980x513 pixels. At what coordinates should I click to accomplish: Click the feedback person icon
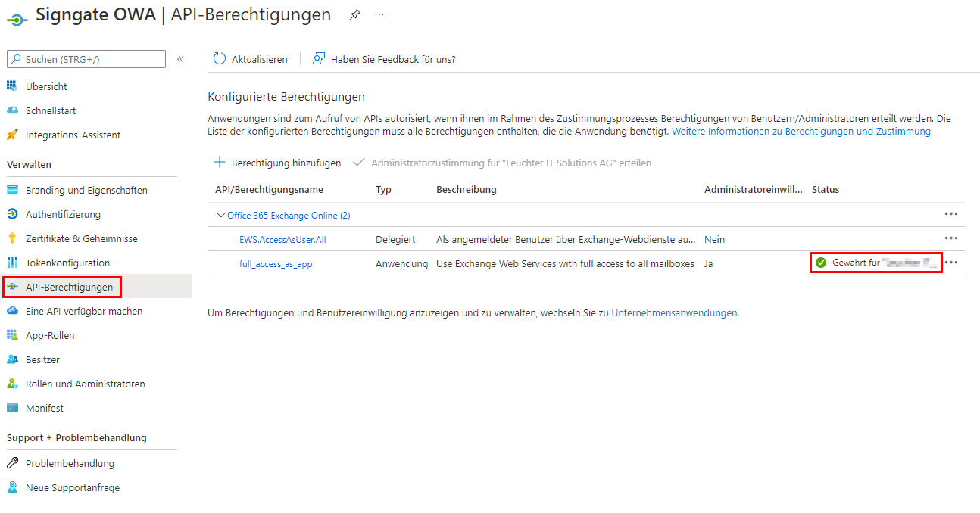319,59
